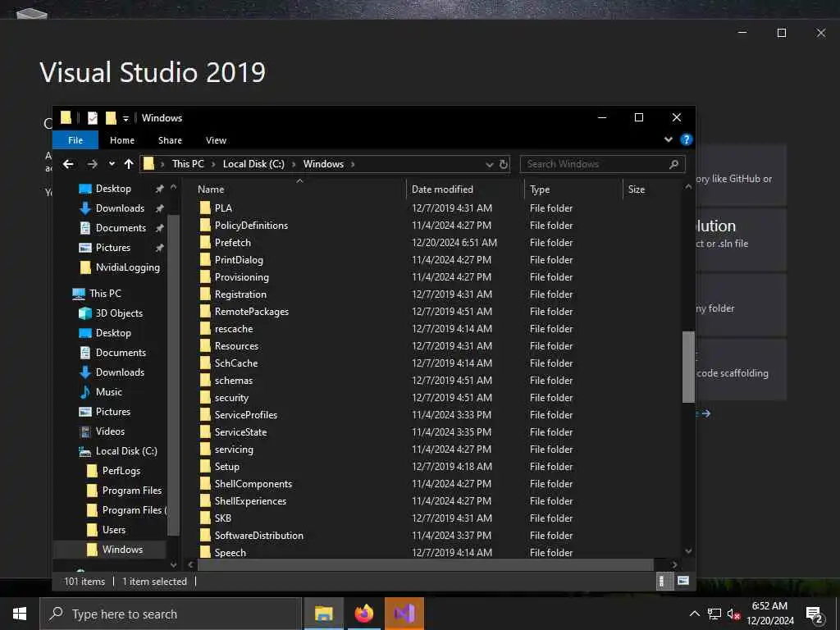Click the vertical scrollbar thumb in file list
The image size is (840, 630).
pos(688,367)
